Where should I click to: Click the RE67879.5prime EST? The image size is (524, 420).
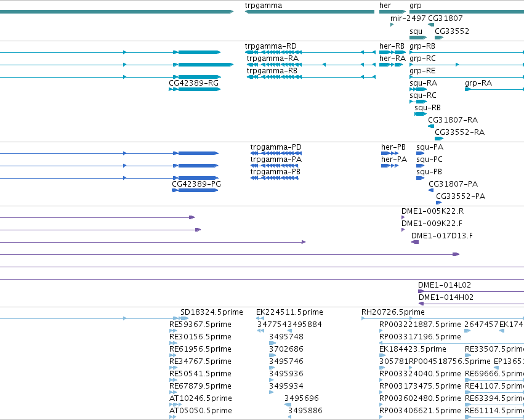[173, 393]
